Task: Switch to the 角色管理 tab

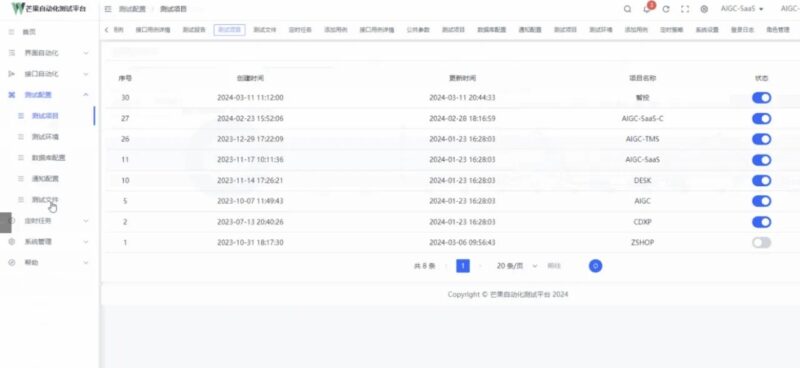Action: click(x=777, y=30)
